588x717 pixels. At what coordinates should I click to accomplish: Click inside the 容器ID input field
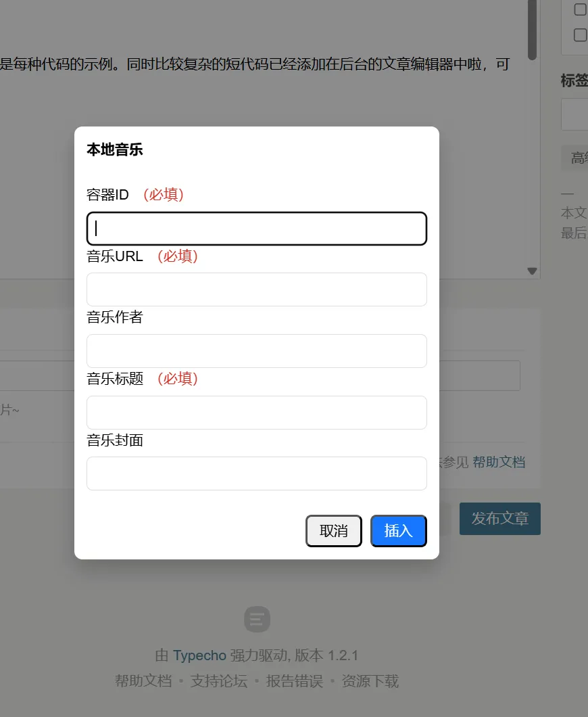point(256,229)
